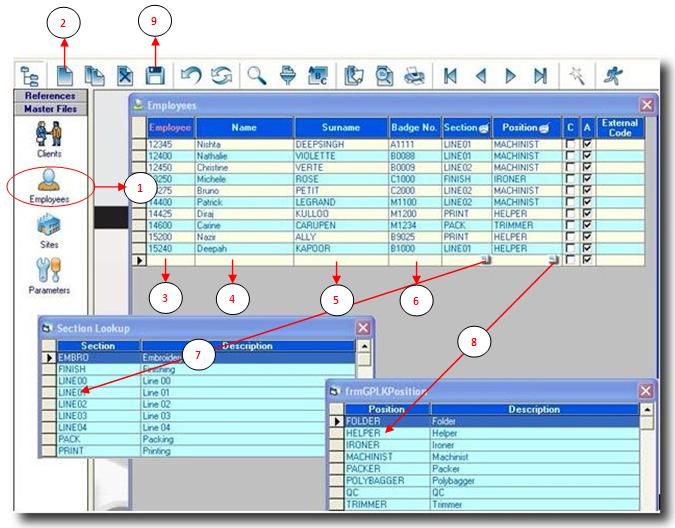Viewport: 675px width, 528px height.
Task: Select the Master Files tab
Action: (48, 108)
